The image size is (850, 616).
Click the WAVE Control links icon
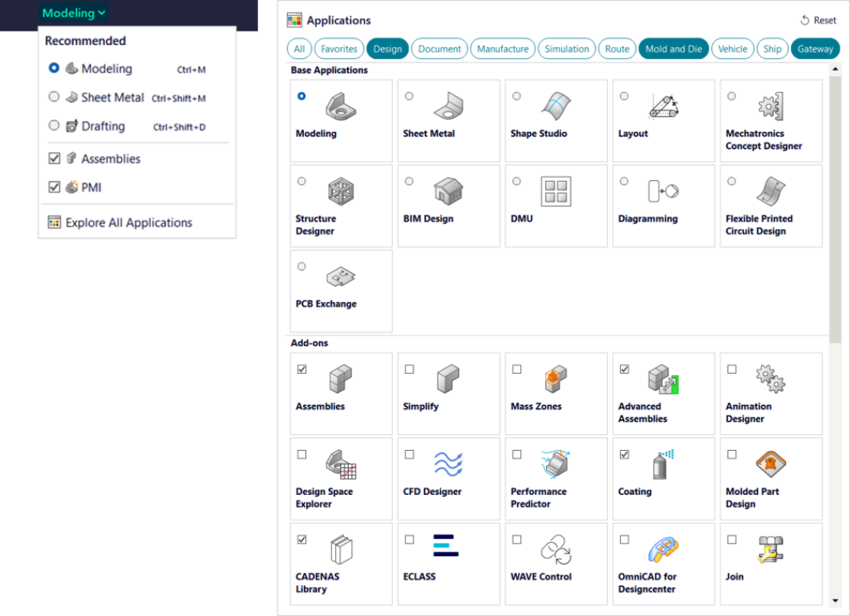[x=556, y=549]
